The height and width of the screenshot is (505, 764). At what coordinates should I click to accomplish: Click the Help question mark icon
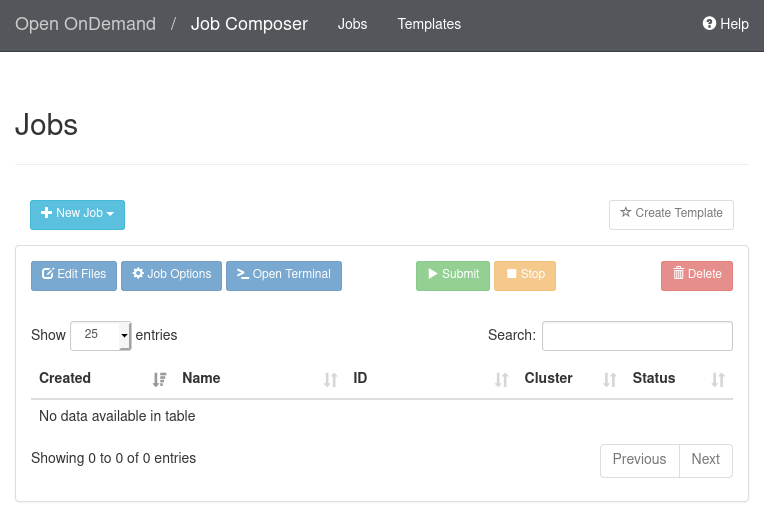(x=709, y=24)
